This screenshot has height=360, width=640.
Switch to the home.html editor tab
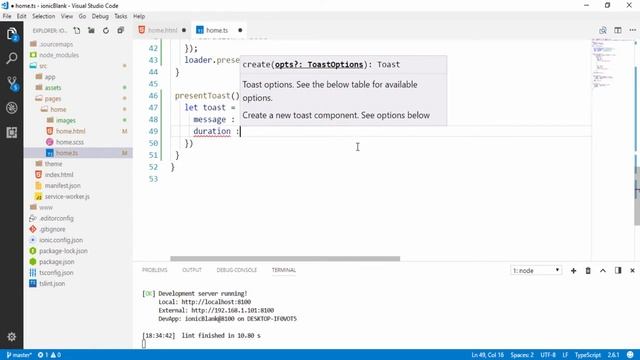pyautogui.click(x=162, y=30)
